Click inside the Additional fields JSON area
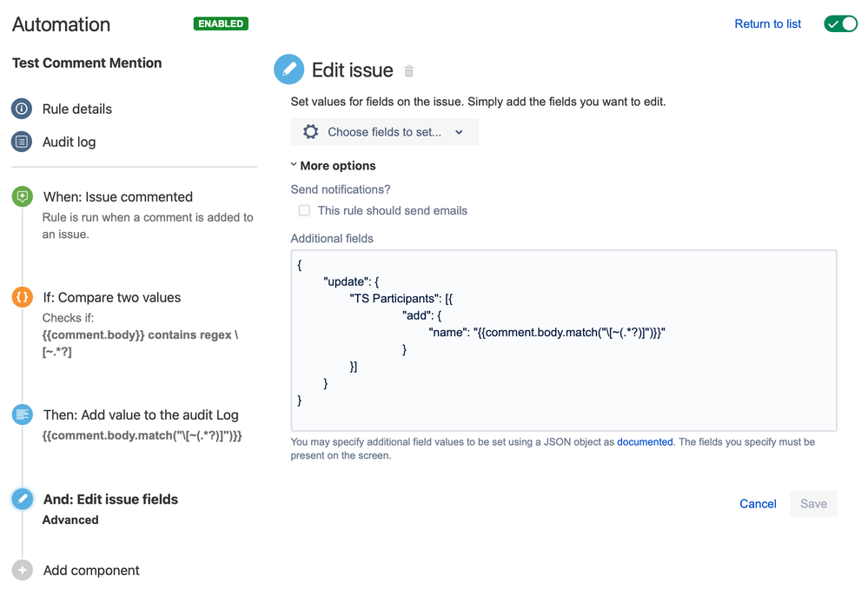Screen dimensions: 868x589 pyautogui.click(x=563, y=339)
